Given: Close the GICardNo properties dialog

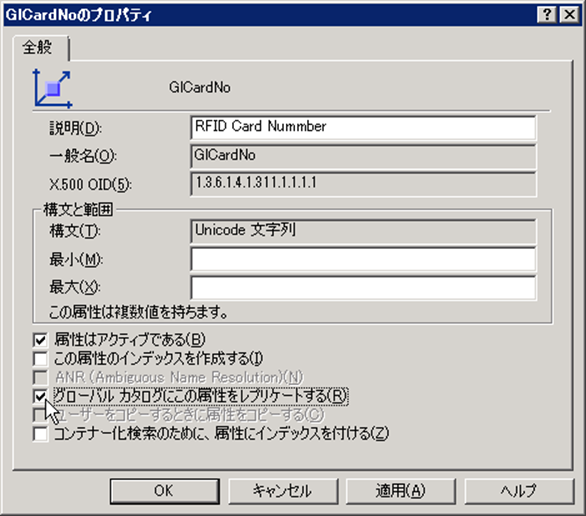Looking at the screenshot, I should (569, 15).
